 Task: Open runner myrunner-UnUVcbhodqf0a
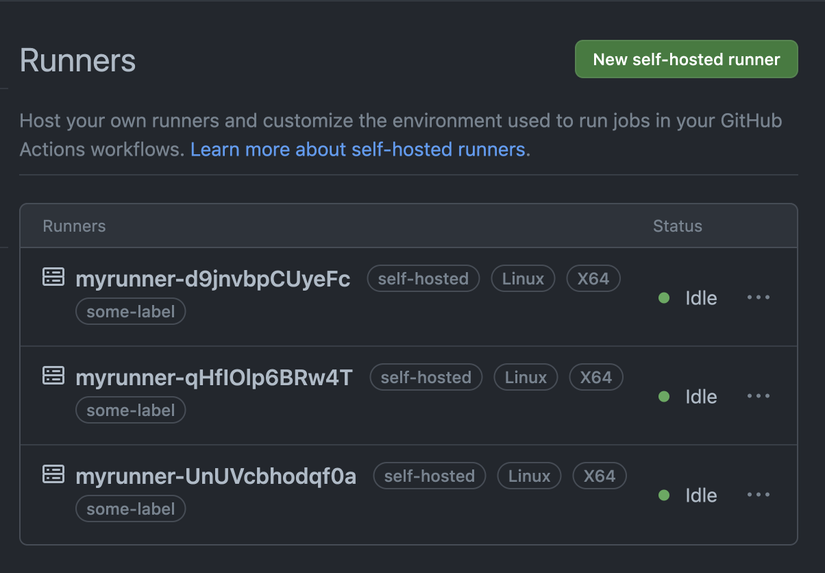click(x=216, y=476)
